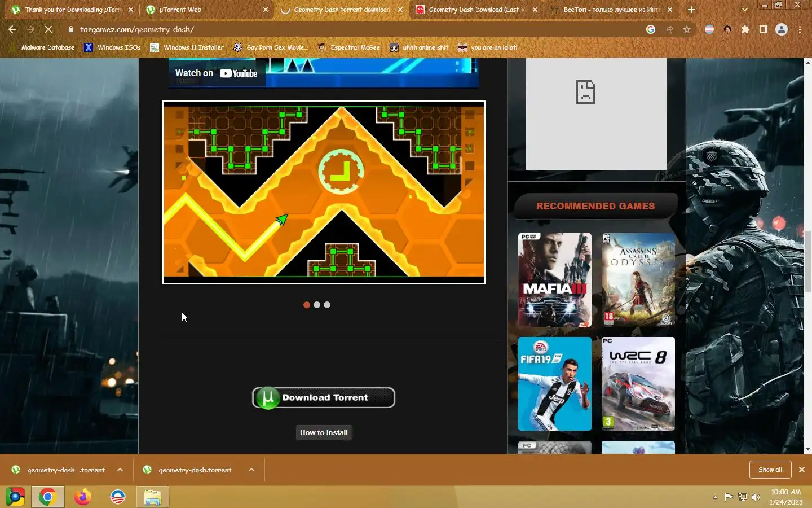Launch Firefox from the taskbar
Image resolution: width=812 pixels, height=508 pixels.
coord(83,497)
